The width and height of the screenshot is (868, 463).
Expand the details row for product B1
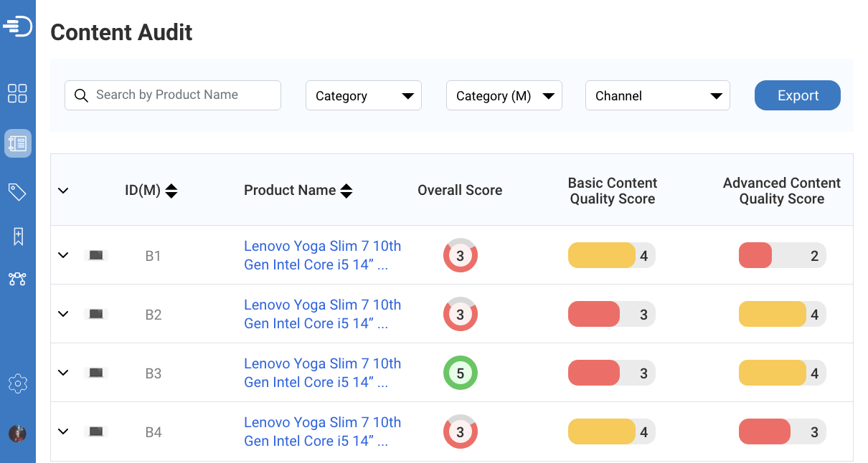(x=62, y=254)
